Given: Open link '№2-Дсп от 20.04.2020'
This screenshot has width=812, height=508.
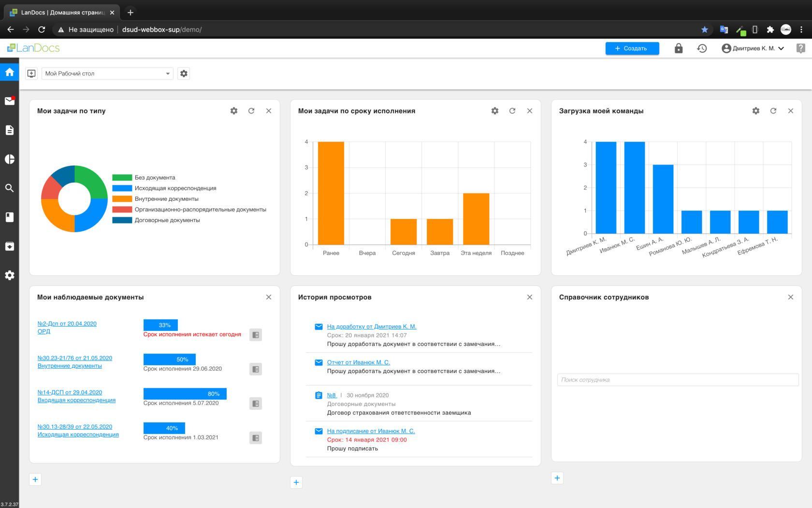Looking at the screenshot, I should [x=67, y=324].
